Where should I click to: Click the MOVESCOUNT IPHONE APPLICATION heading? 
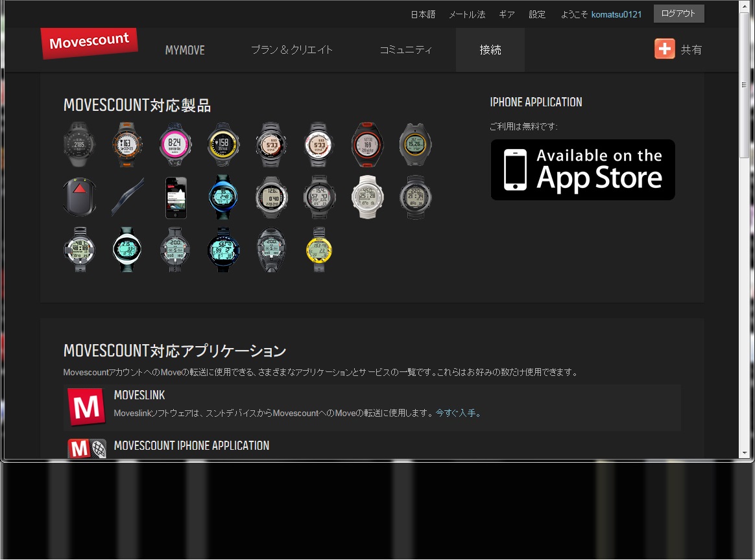point(191,445)
